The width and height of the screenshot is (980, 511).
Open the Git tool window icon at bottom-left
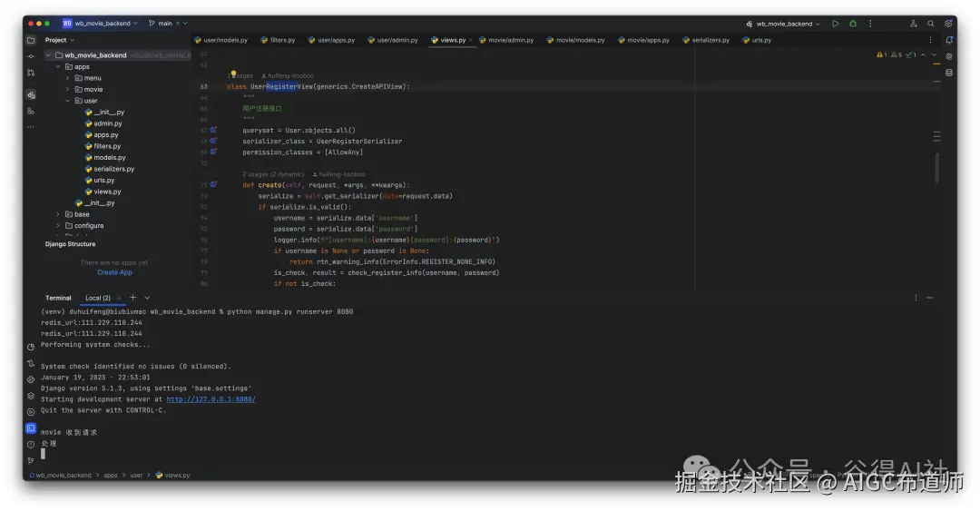(31, 461)
